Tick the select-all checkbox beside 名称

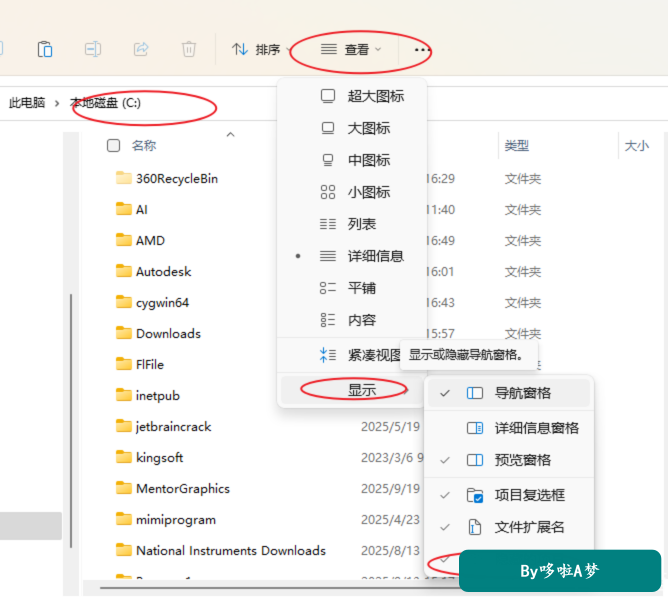(113, 146)
